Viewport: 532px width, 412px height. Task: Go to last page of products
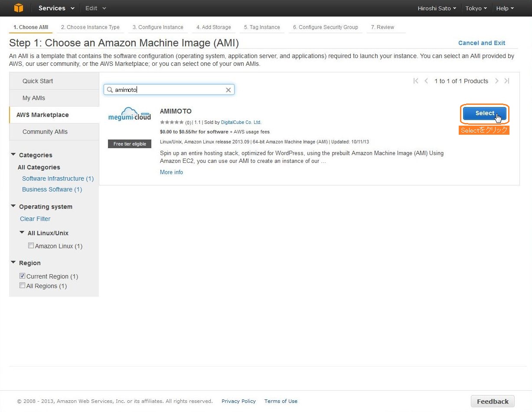tap(506, 81)
